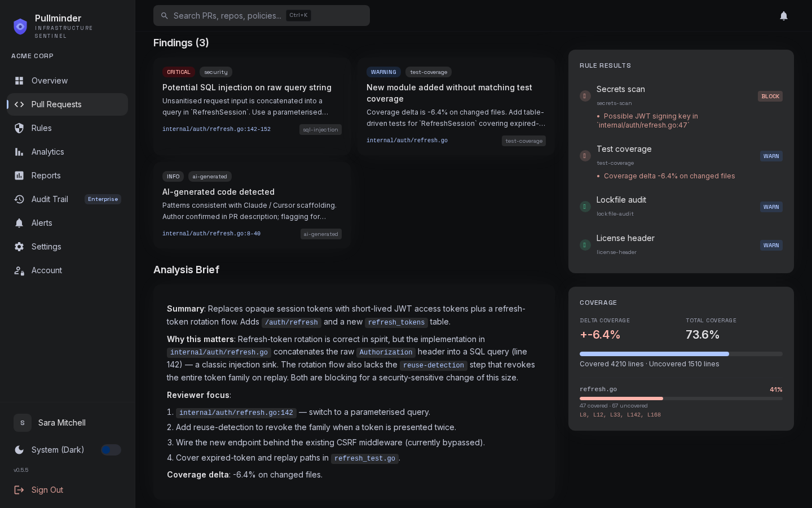The width and height of the screenshot is (812, 508).
Task: Click the refresh.go coverage bar
Action: coord(681,398)
